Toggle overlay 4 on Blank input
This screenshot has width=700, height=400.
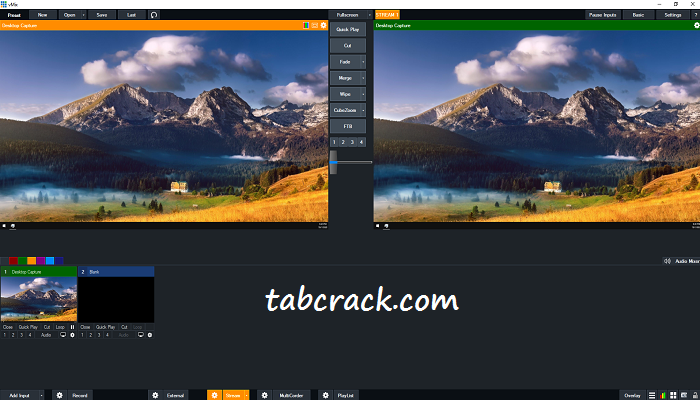coord(108,335)
